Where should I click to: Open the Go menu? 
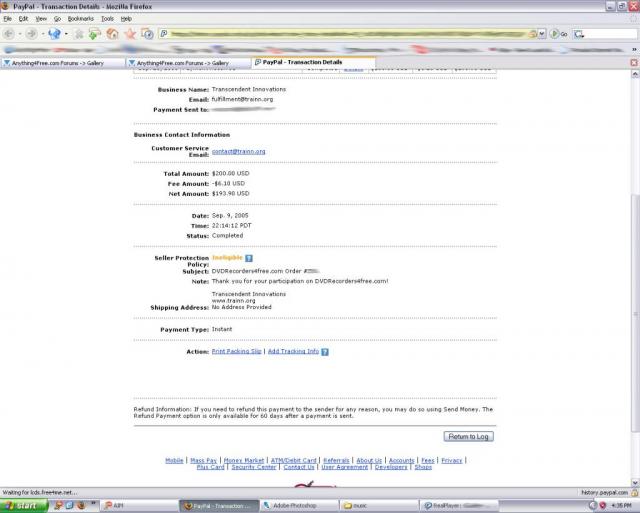click(x=57, y=19)
